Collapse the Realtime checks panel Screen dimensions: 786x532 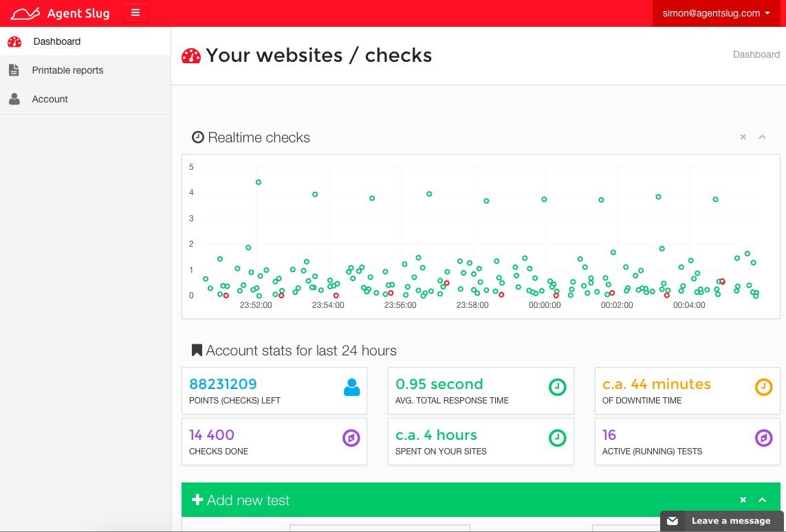click(762, 137)
